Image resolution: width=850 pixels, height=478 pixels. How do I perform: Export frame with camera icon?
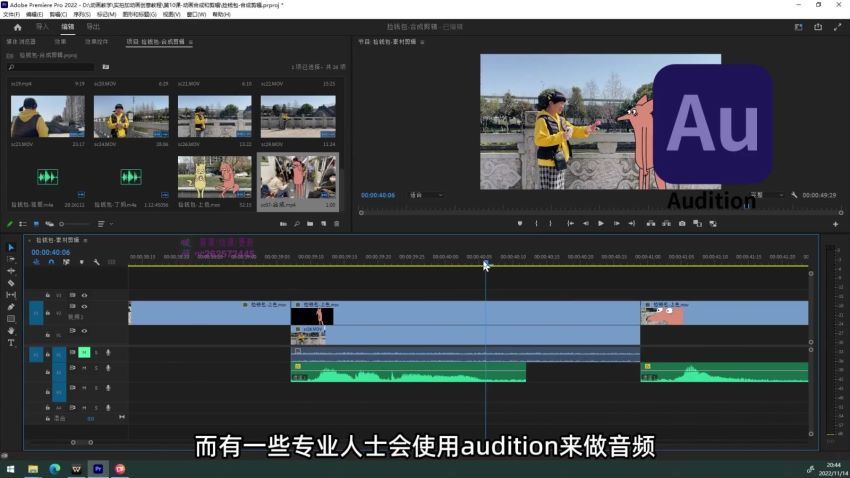pos(682,223)
